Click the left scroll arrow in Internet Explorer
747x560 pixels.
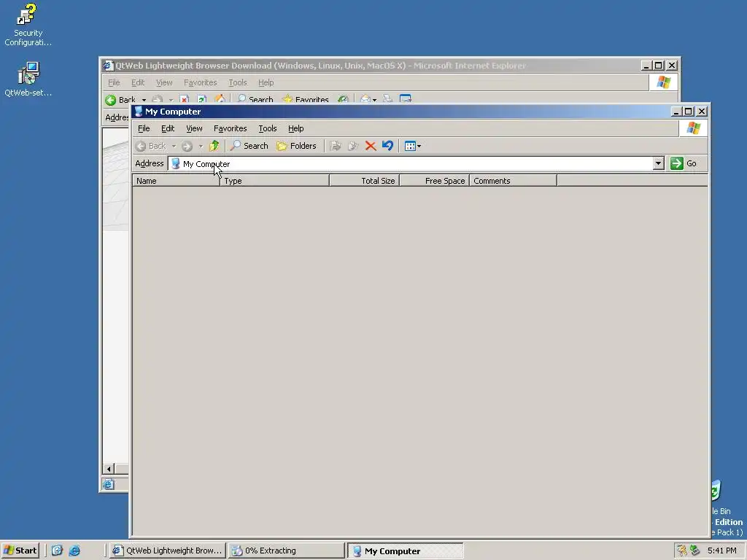109,469
